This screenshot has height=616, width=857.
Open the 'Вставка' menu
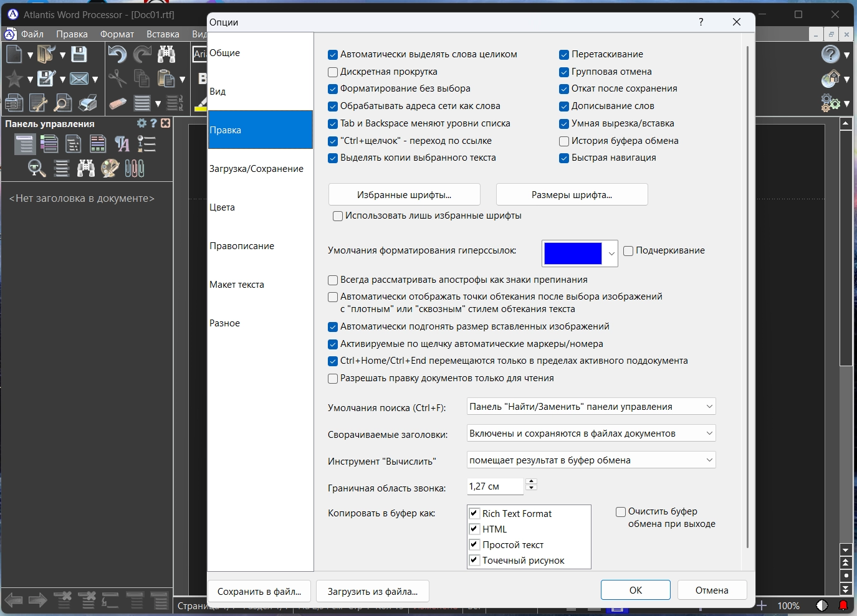coord(163,34)
